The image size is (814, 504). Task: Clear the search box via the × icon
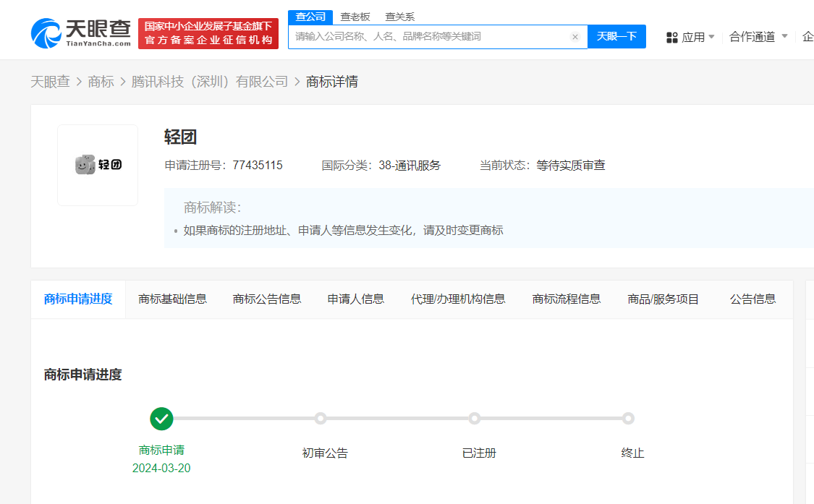coord(576,36)
